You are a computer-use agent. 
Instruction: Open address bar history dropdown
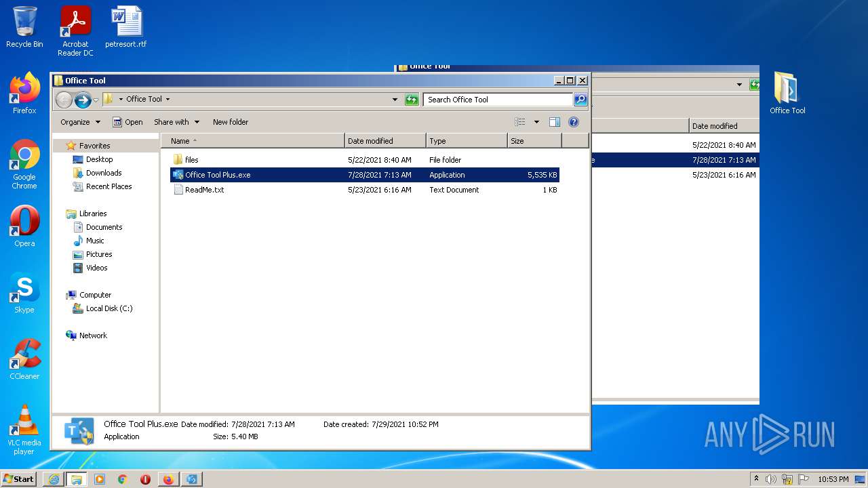[x=395, y=100]
